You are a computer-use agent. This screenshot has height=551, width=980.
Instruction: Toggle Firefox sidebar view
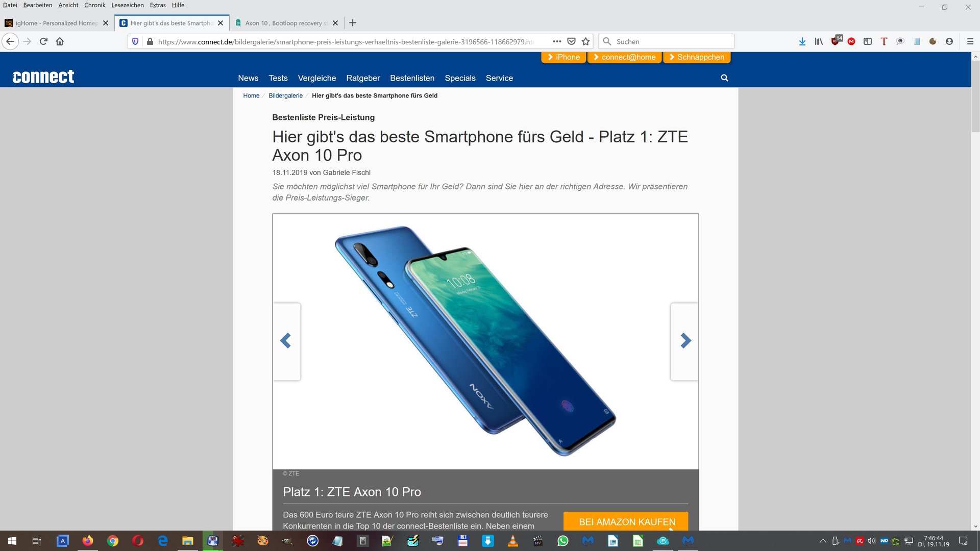coord(868,41)
